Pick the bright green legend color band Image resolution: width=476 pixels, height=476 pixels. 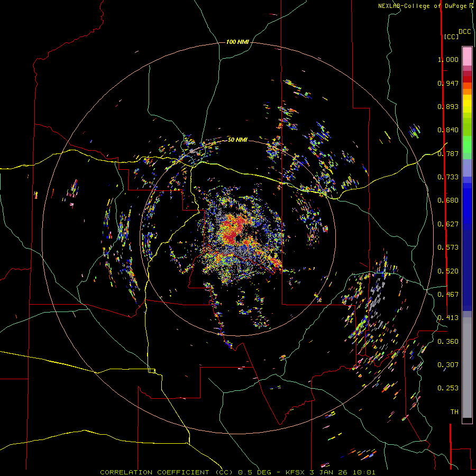point(467,144)
